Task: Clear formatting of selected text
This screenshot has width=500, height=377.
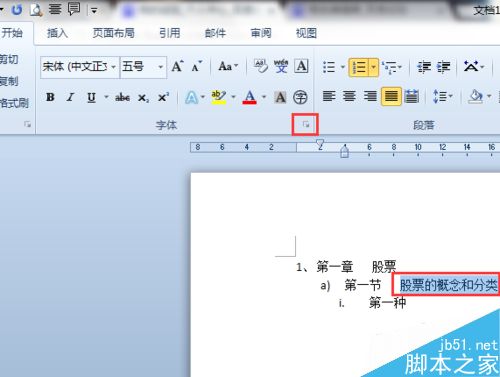Action: click(x=260, y=66)
